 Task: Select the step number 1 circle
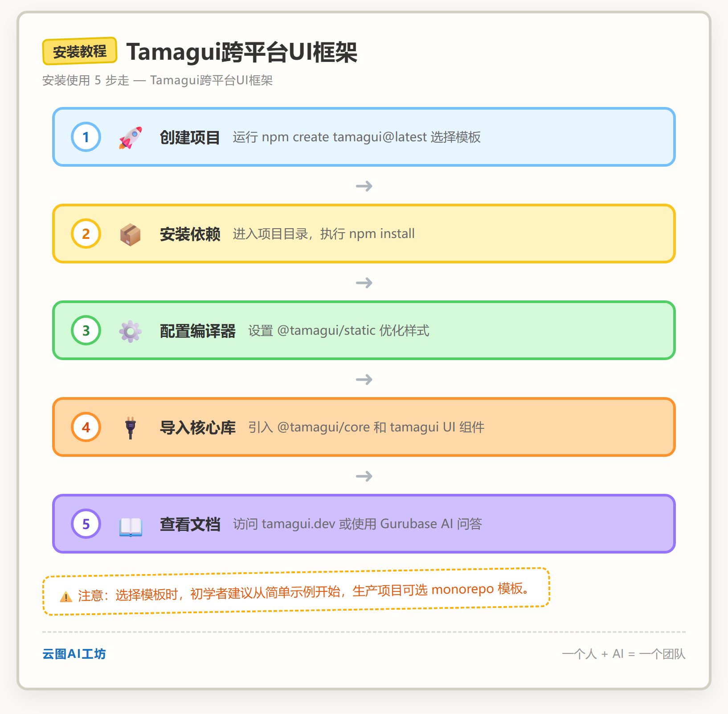click(86, 137)
